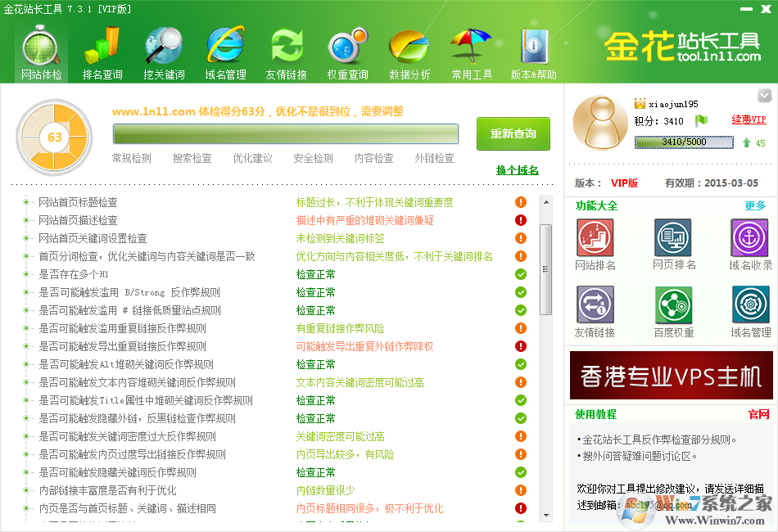Click the green flag beside 积分
The height and width of the screenshot is (532, 778).
pyautogui.click(x=700, y=120)
